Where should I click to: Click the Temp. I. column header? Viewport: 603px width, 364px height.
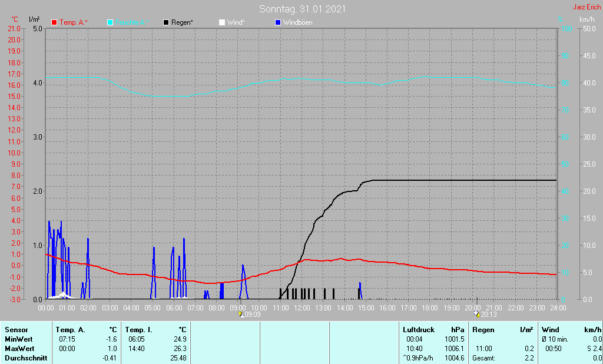(x=139, y=330)
